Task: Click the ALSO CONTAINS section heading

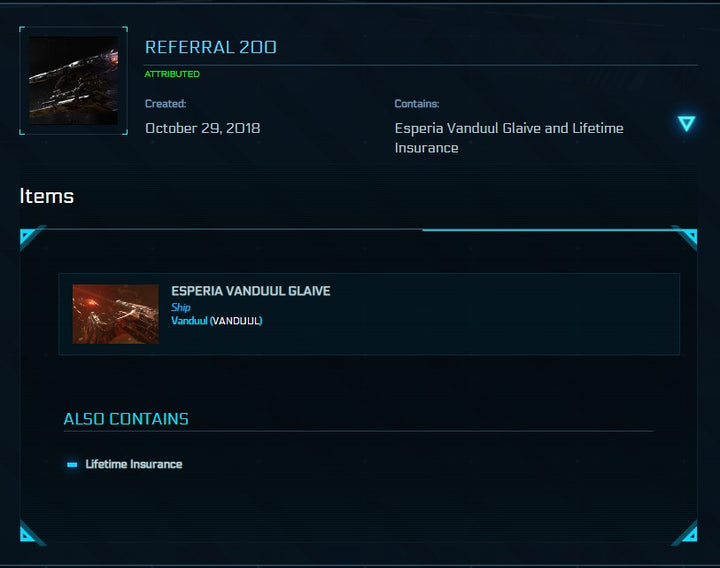Action: (x=126, y=419)
